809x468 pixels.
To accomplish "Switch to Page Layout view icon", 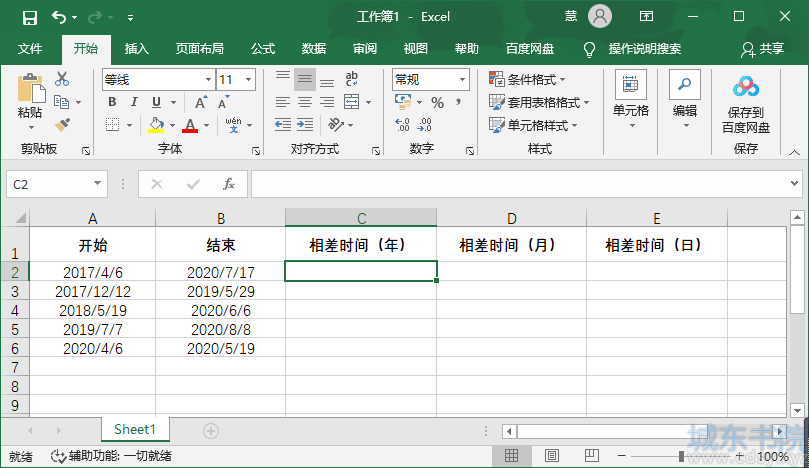I will (x=552, y=456).
